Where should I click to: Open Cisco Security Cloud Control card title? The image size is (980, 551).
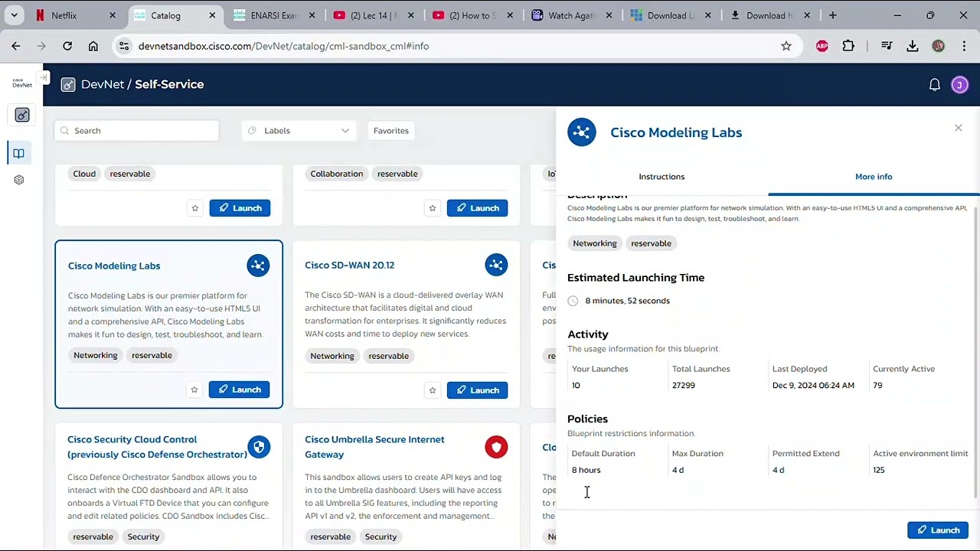pos(157,447)
